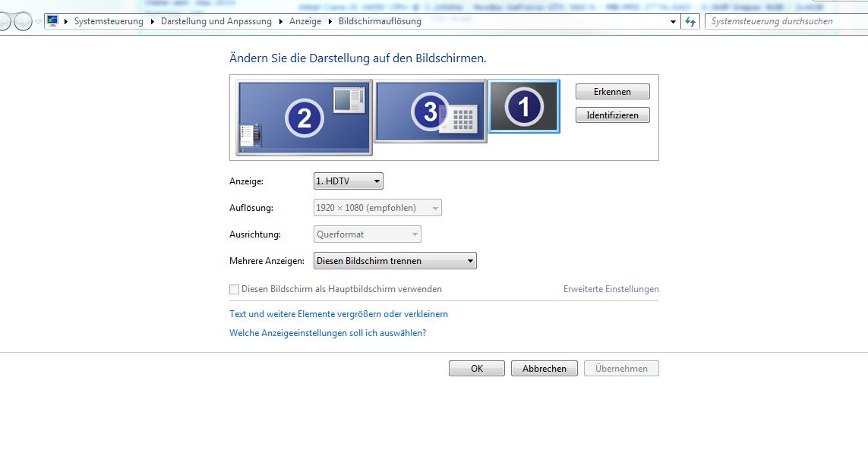
Task: Go to Systemsteuerung in breadcrumb
Action: click(109, 21)
